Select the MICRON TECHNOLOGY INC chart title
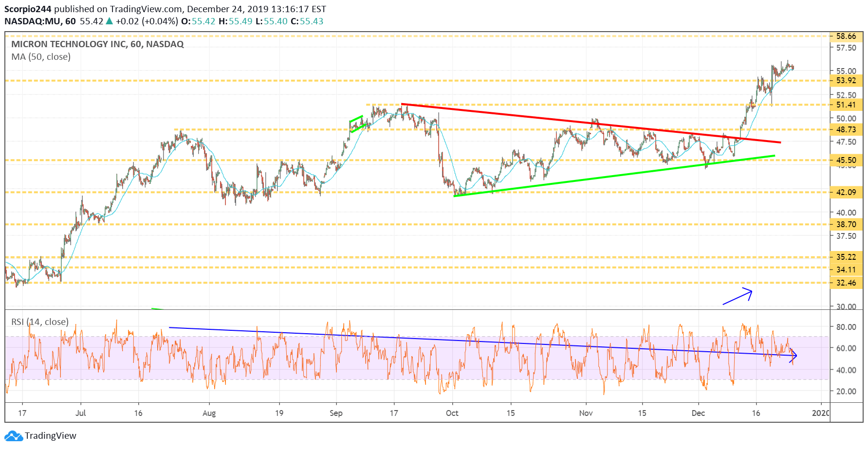 (x=97, y=44)
